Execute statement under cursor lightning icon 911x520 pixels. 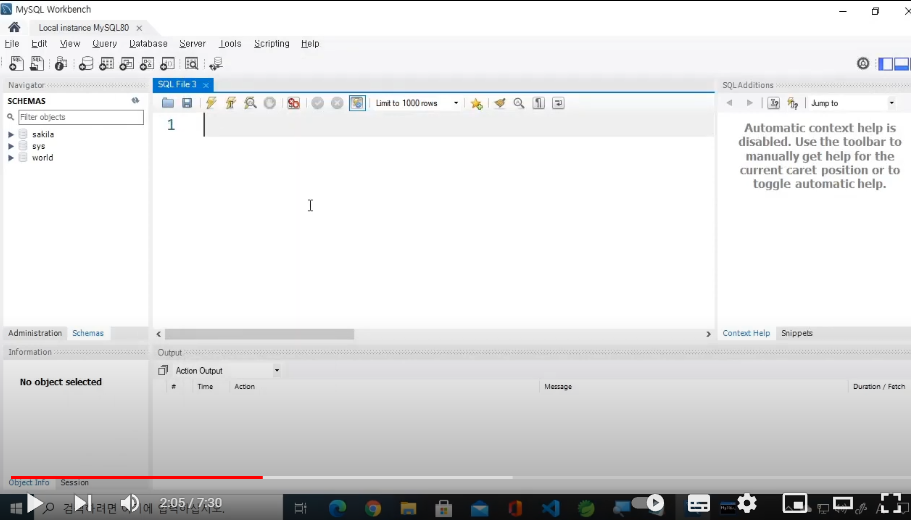pyautogui.click(x=231, y=103)
